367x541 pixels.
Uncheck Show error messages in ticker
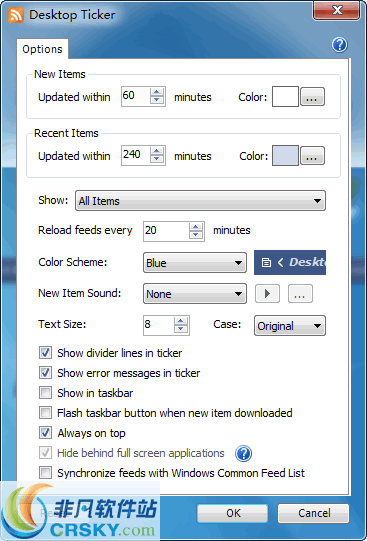pos(46,373)
